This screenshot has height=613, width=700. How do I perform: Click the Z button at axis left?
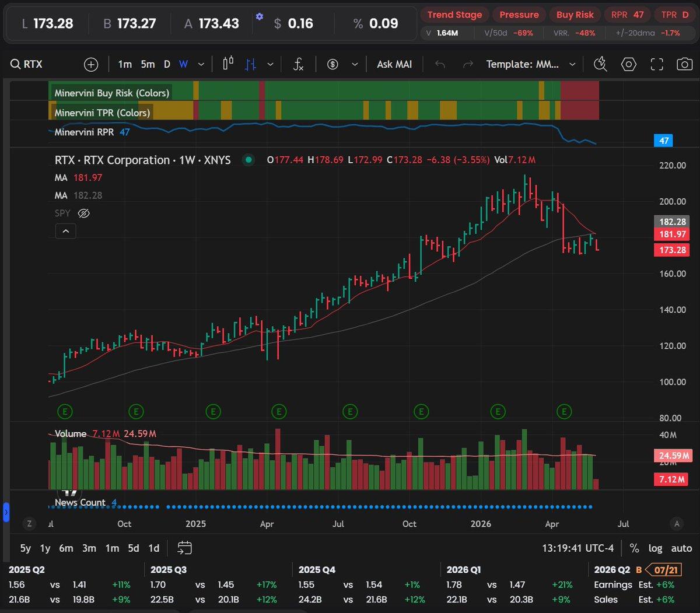[29, 524]
